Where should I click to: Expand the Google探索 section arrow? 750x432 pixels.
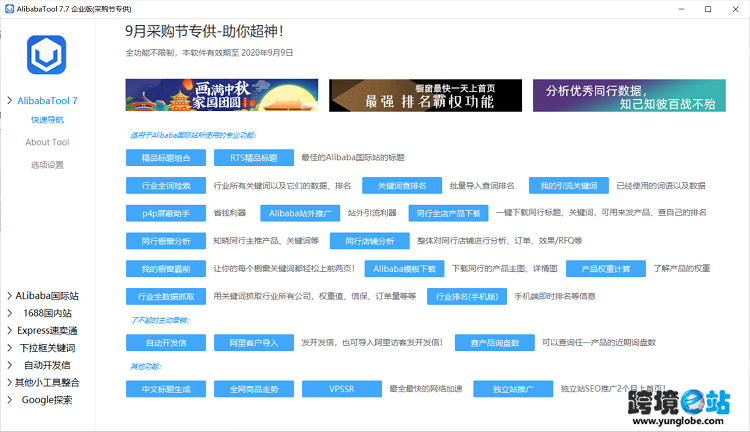point(10,399)
